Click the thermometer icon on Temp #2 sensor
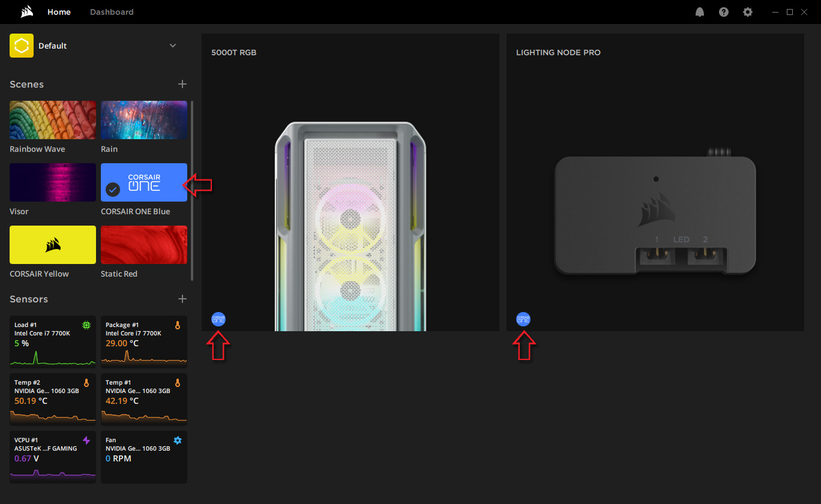Viewport: 821px width, 504px height. coord(86,383)
